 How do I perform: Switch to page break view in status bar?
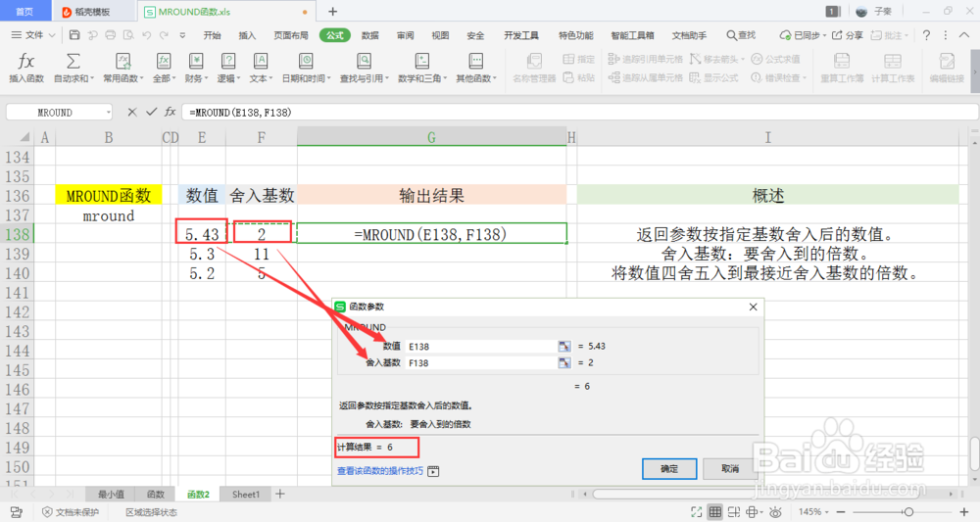click(734, 512)
